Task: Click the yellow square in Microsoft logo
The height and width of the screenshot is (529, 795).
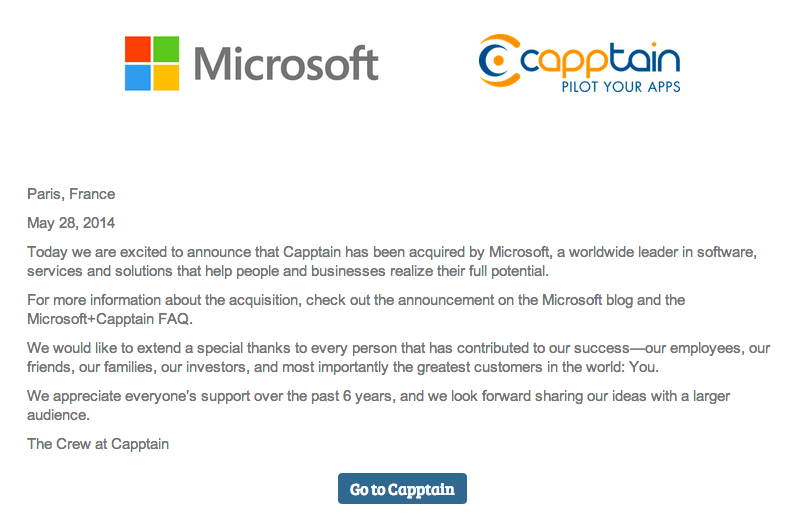Action: 166,78
